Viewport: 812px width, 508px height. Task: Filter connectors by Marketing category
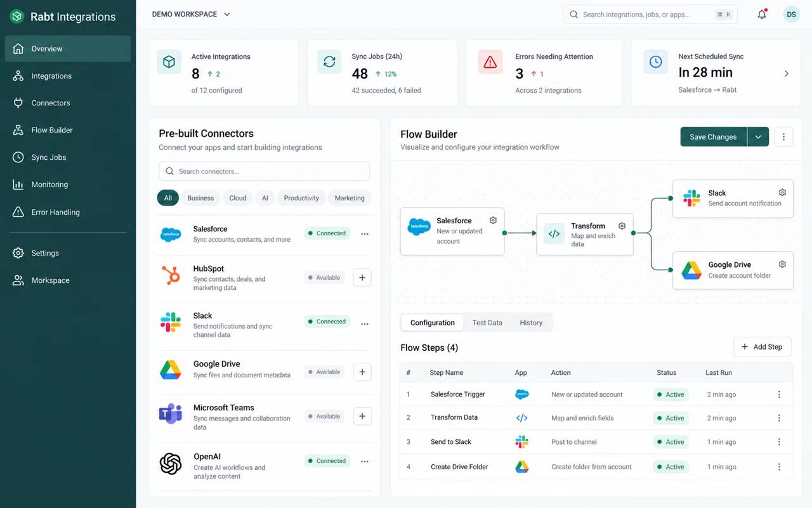[x=350, y=198]
